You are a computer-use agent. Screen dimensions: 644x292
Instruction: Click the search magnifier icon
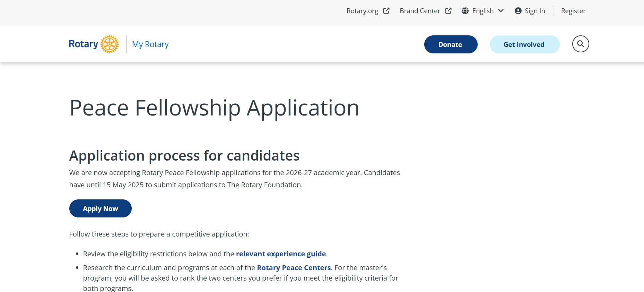click(581, 44)
